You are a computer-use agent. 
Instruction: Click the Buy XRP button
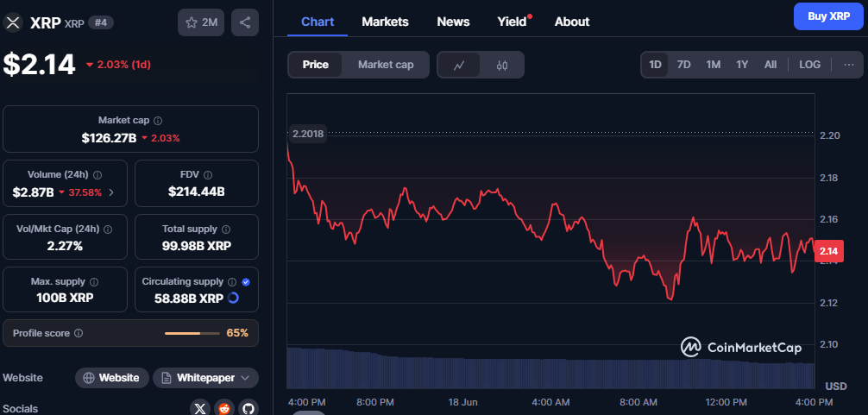pos(828,16)
